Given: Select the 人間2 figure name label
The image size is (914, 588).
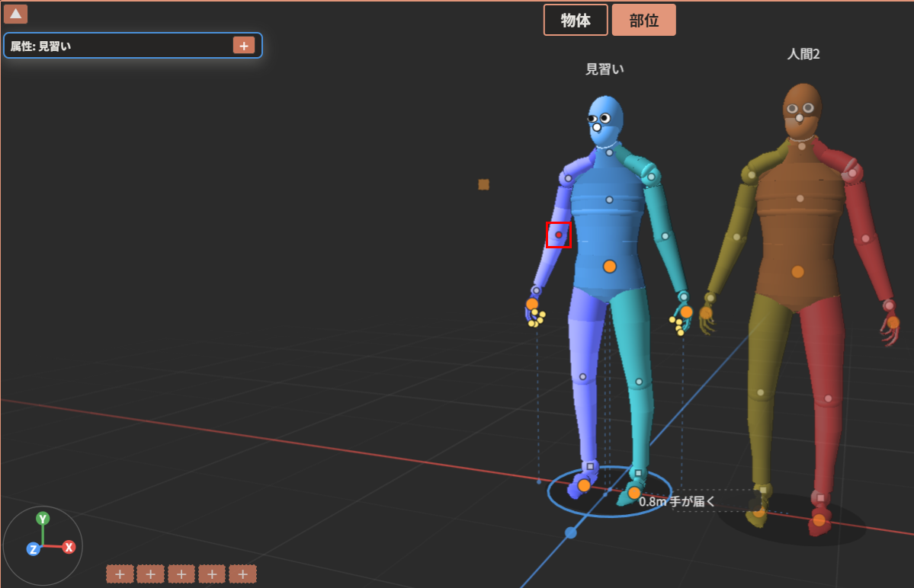Looking at the screenshot, I should coord(803,54).
